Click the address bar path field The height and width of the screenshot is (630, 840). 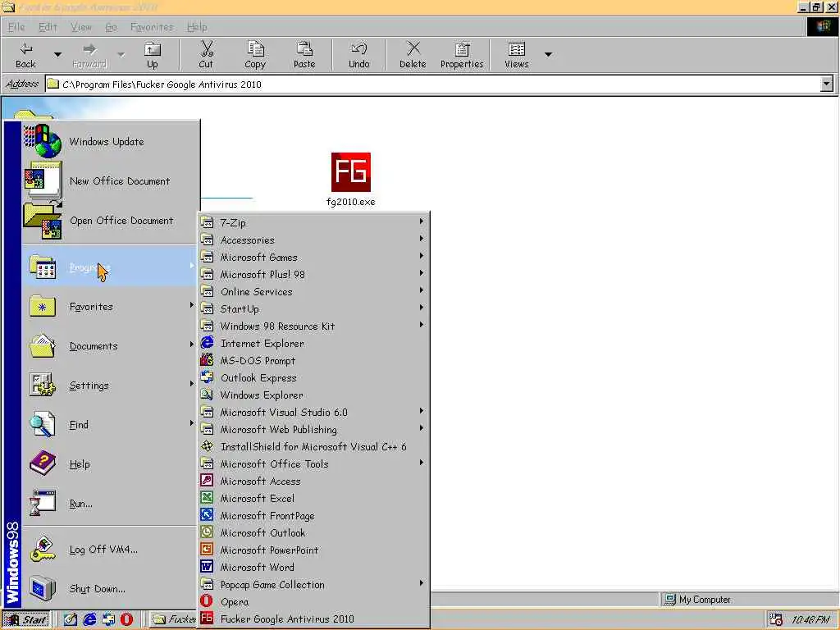pos(433,84)
